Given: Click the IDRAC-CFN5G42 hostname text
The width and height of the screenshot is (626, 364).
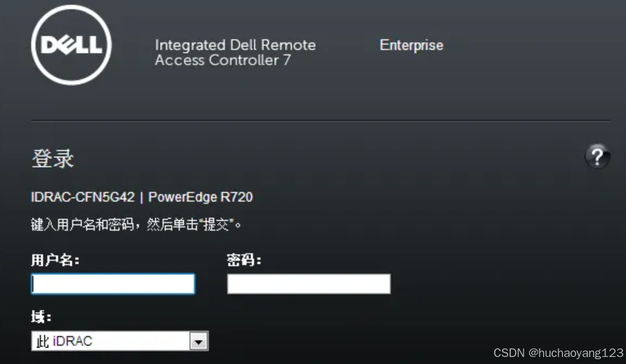Looking at the screenshot, I should [82, 197].
